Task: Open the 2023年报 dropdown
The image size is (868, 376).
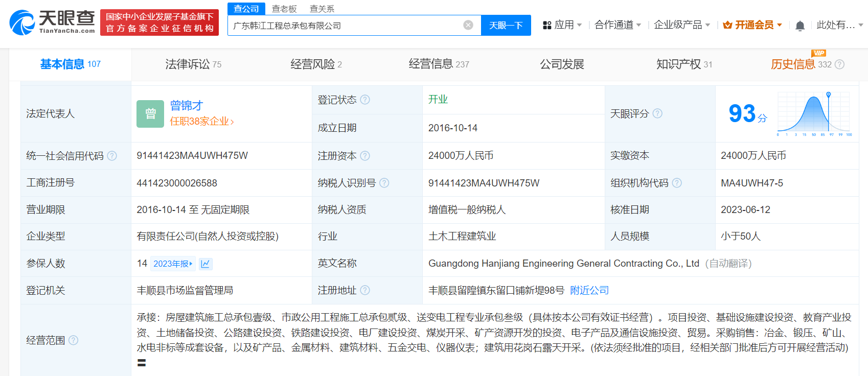Action: [173, 264]
